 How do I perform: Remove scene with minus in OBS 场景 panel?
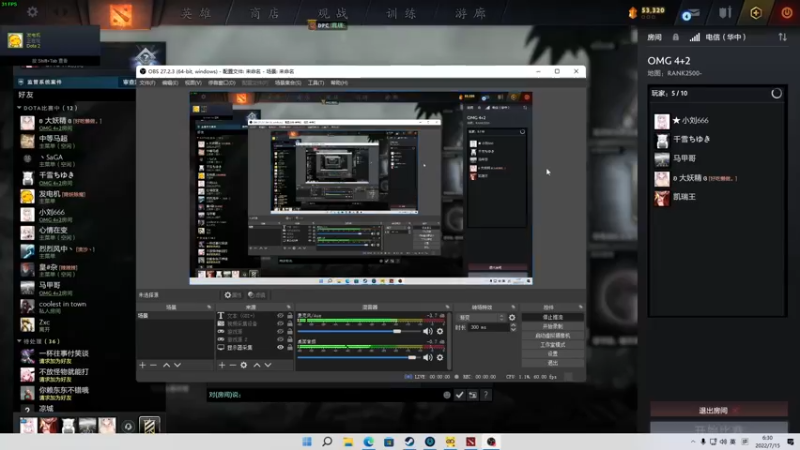[153, 365]
